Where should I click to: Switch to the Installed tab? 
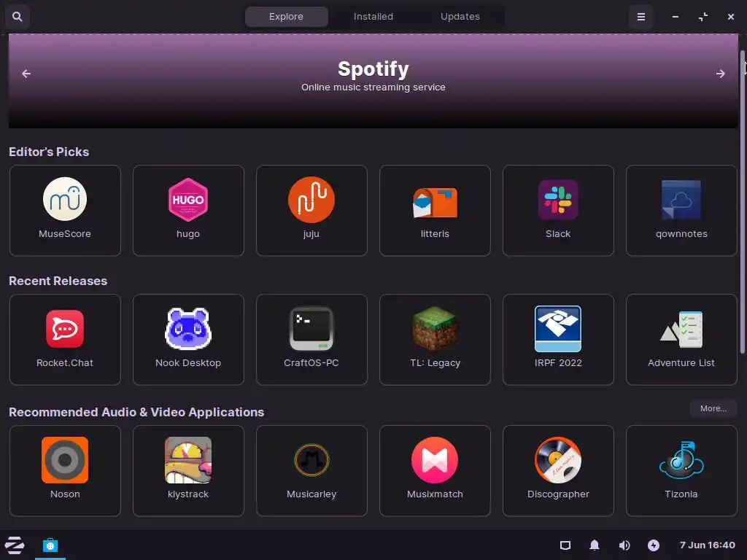pyautogui.click(x=373, y=17)
